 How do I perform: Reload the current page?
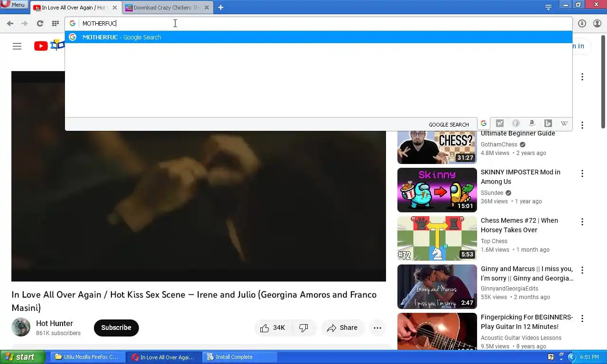point(40,23)
